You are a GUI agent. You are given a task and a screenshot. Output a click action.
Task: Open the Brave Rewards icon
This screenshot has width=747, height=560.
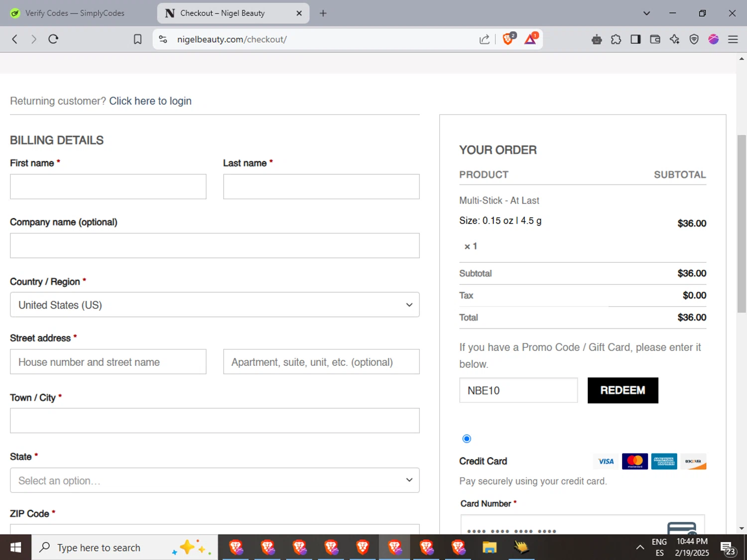point(531,39)
